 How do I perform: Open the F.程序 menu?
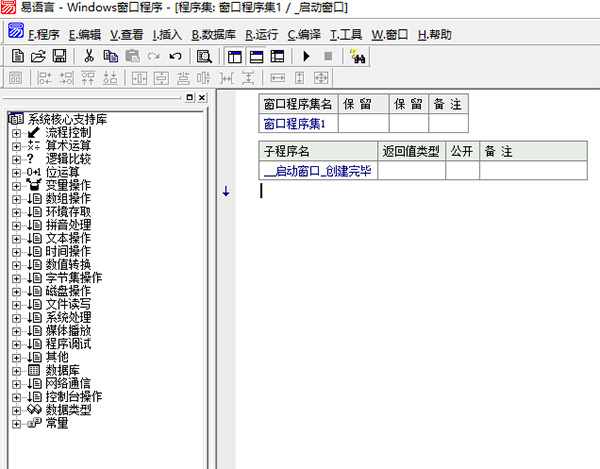(x=44, y=35)
